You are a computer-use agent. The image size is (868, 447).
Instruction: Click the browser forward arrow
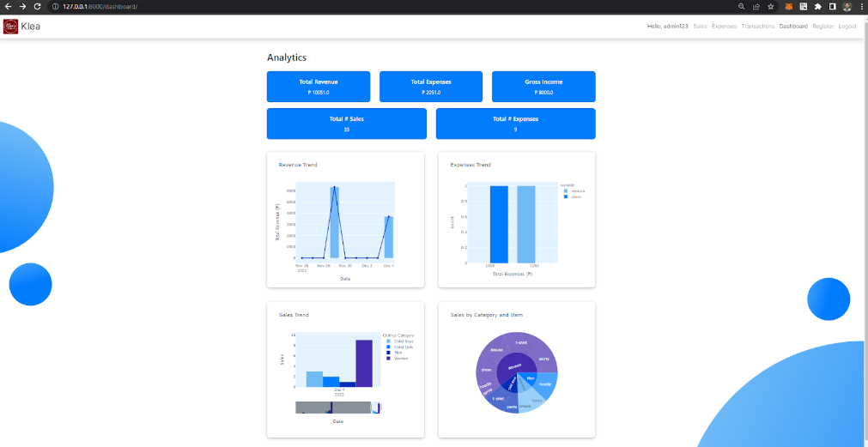[22, 7]
